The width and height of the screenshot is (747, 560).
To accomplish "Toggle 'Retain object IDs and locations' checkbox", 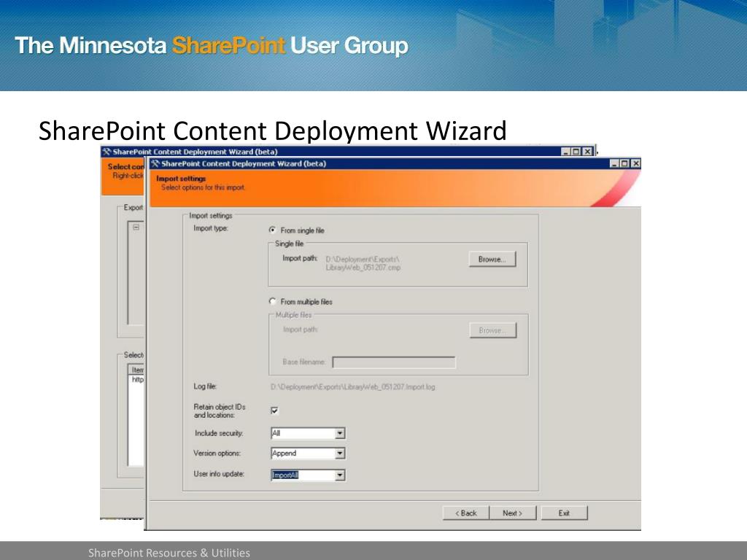I will click(274, 411).
